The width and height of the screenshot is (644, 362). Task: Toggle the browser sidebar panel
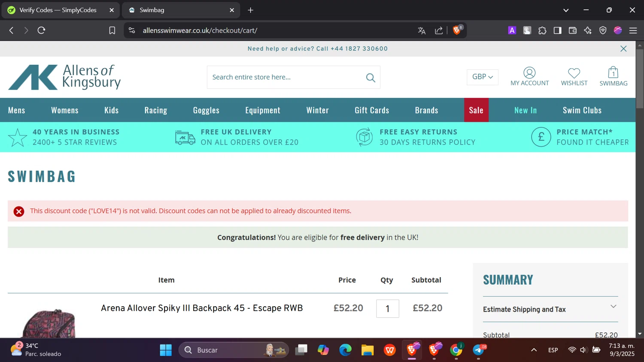point(557,30)
